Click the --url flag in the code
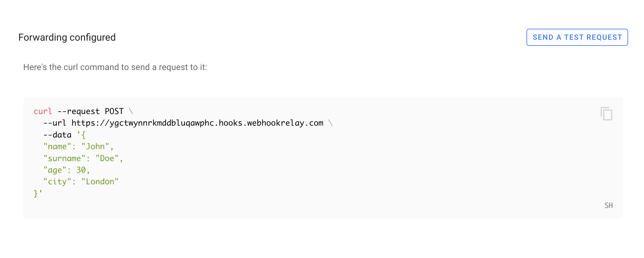This screenshot has width=644, height=258. click(x=55, y=123)
